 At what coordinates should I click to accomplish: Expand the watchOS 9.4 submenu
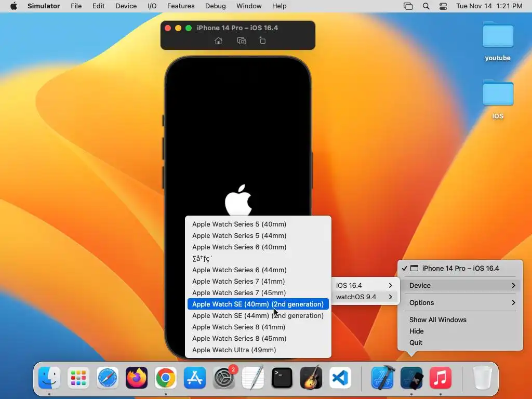tap(365, 297)
